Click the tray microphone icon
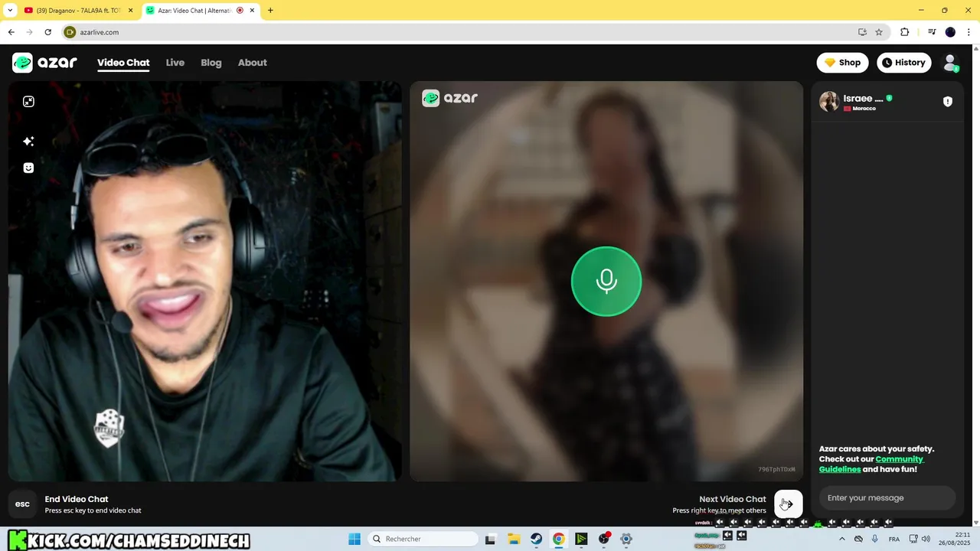The image size is (980, 551). pyautogui.click(x=875, y=539)
